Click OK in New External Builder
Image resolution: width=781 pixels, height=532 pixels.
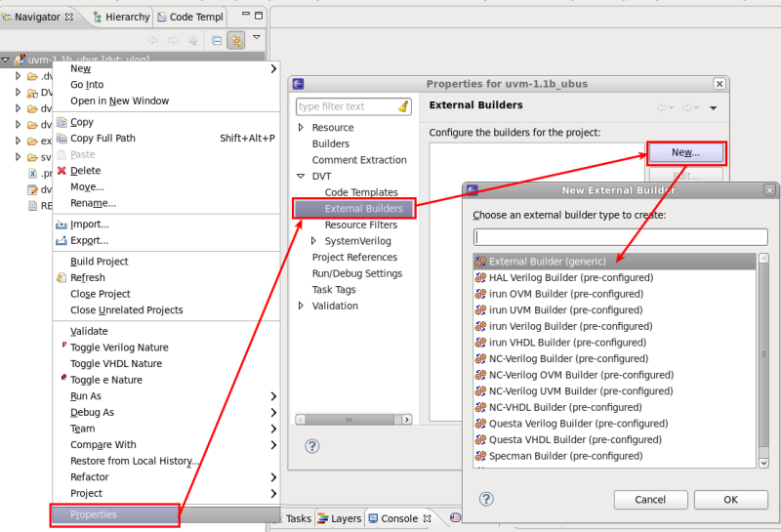click(x=730, y=499)
